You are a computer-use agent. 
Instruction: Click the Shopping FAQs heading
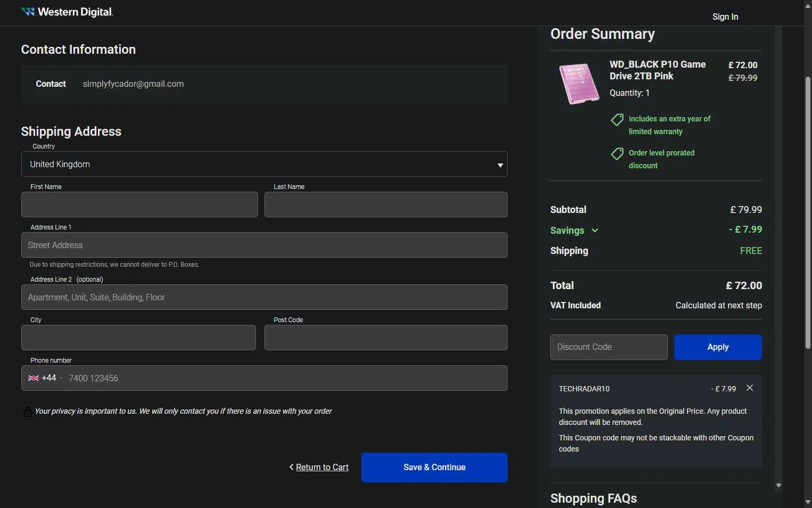click(x=593, y=498)
